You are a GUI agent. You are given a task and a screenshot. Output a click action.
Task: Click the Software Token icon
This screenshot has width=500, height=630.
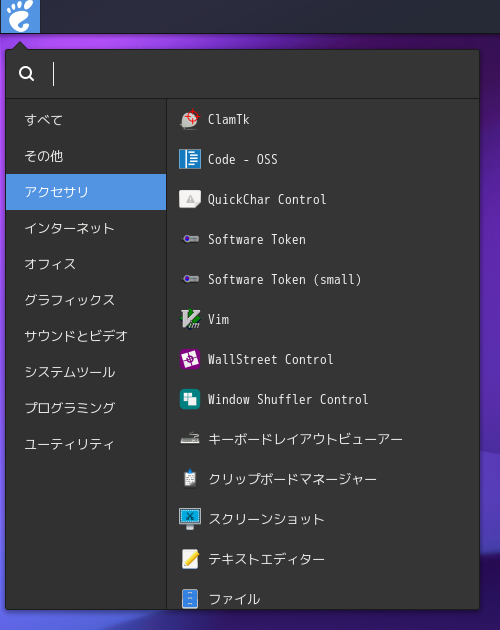tap(190, 239)
